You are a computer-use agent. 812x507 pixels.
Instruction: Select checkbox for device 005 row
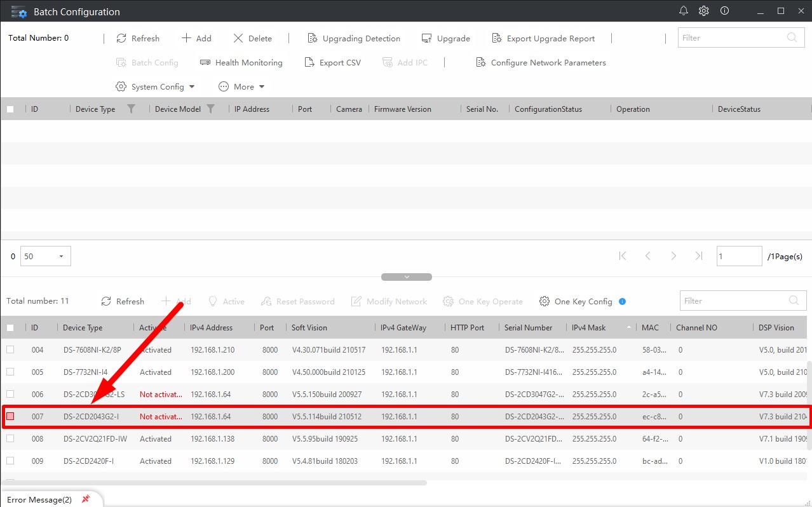pos(10,372)
